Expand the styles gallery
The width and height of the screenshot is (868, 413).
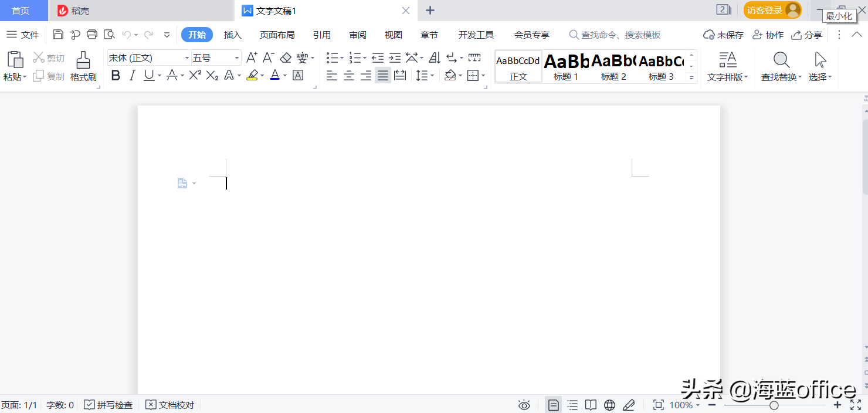[691, 77]
